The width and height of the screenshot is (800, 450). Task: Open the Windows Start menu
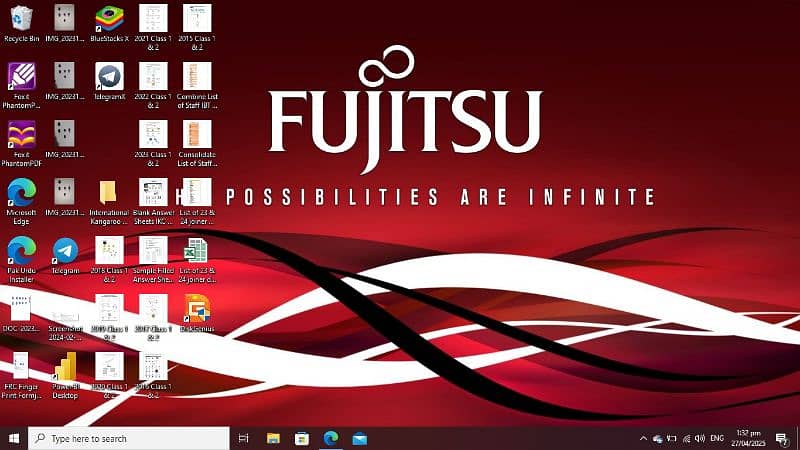[14, 438]
